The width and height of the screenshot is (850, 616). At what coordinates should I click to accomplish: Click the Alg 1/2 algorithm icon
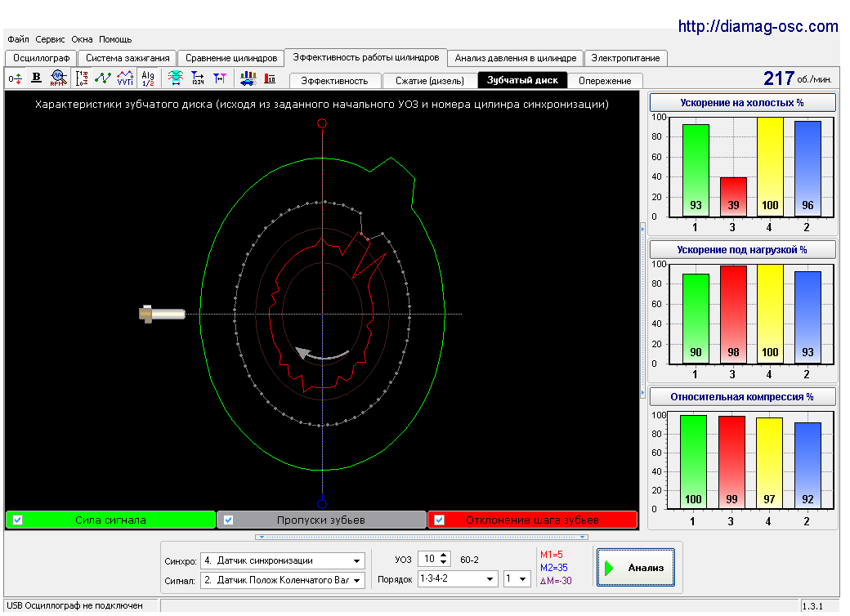[148, 78]
